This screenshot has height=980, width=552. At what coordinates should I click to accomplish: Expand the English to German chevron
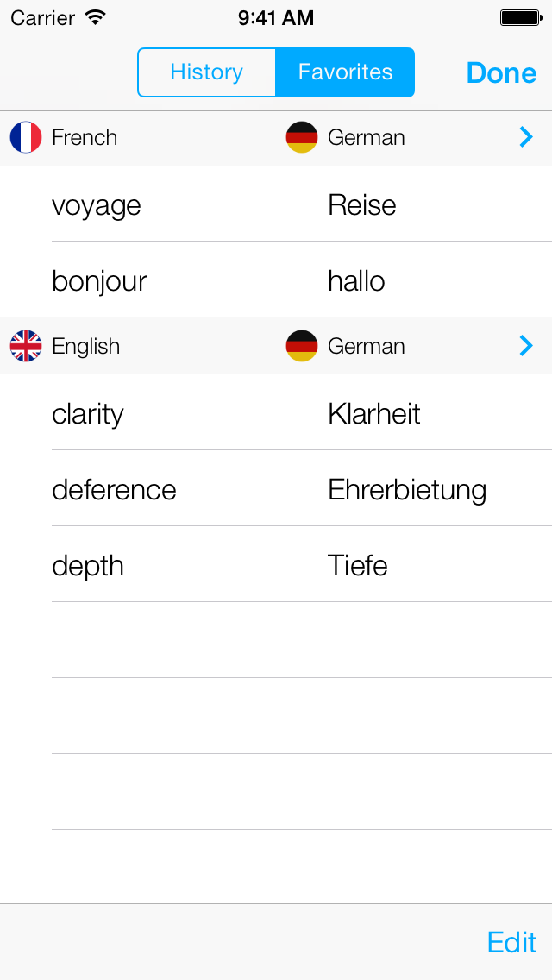(x=526, y=346)
